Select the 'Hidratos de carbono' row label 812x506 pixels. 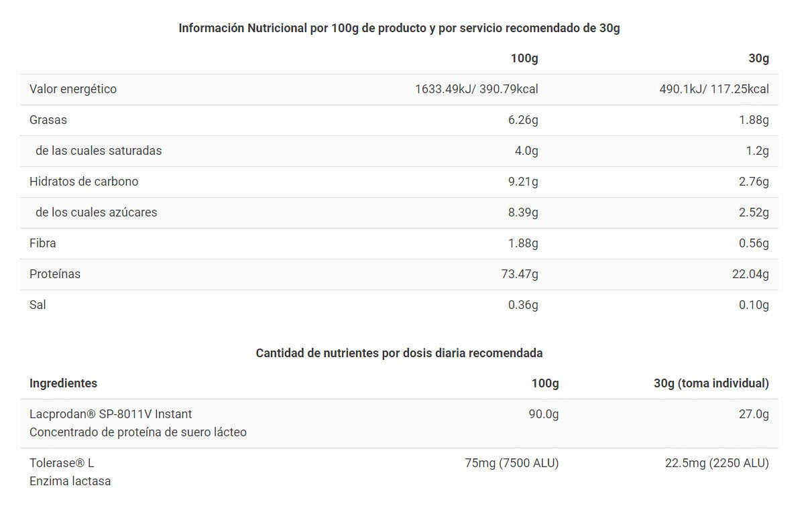[84, 182]
